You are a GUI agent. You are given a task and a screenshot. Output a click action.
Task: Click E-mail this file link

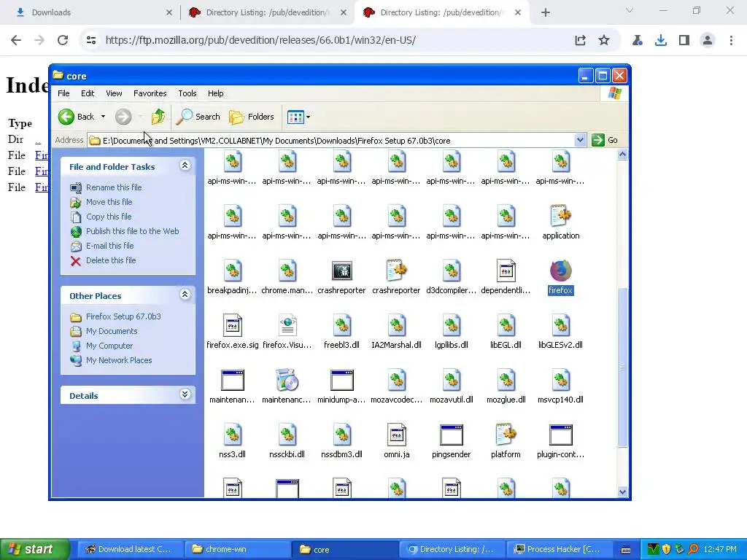tap(109, 246)
